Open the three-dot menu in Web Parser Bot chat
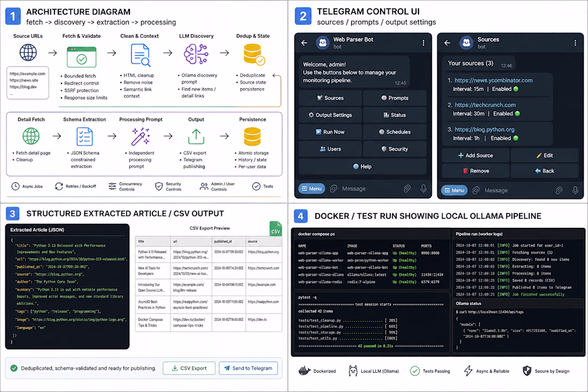 point(423,43)
